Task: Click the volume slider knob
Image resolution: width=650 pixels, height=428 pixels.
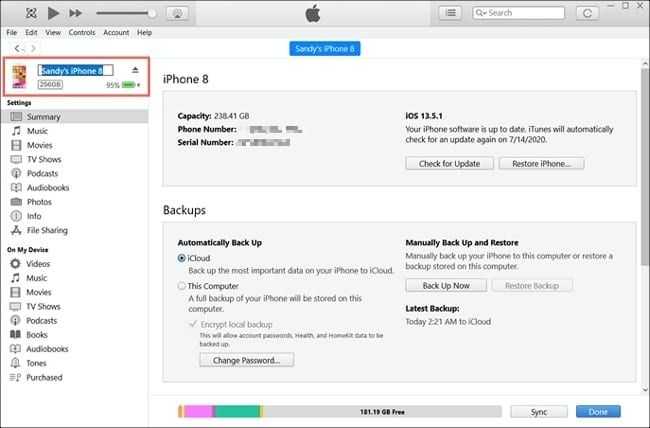Action: pyautogui.click(x=152, y=13)
